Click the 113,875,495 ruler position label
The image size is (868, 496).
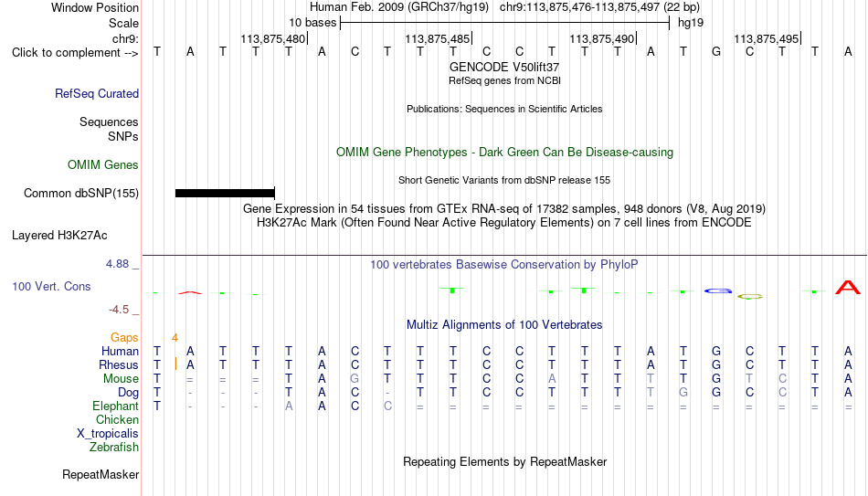coord(767,38)
